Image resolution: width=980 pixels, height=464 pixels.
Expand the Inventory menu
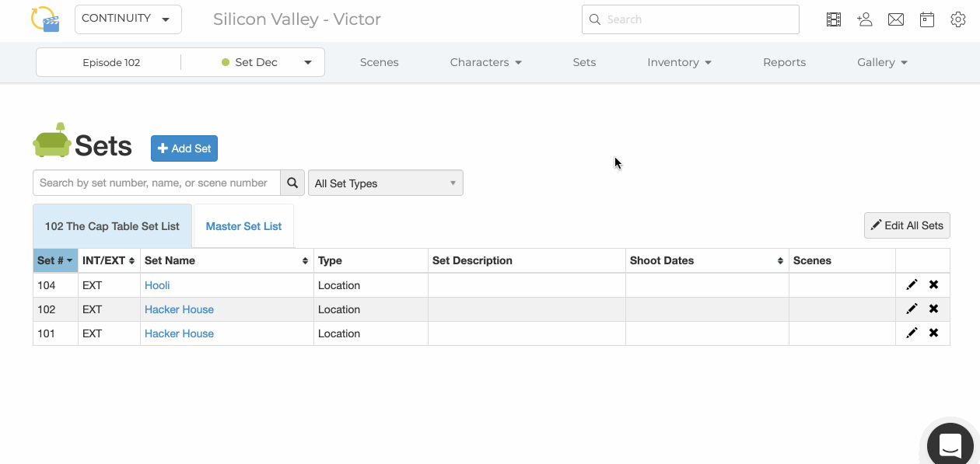680,62
